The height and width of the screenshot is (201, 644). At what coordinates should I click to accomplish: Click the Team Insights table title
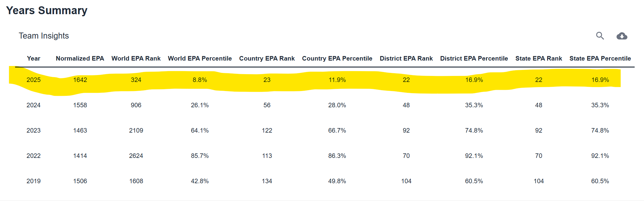pos(44,36)
